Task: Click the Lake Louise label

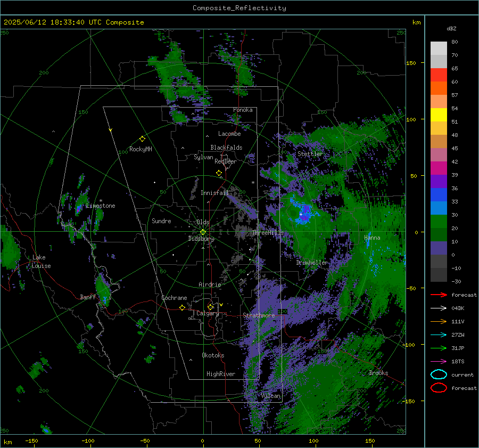Action: pos(41,262)
